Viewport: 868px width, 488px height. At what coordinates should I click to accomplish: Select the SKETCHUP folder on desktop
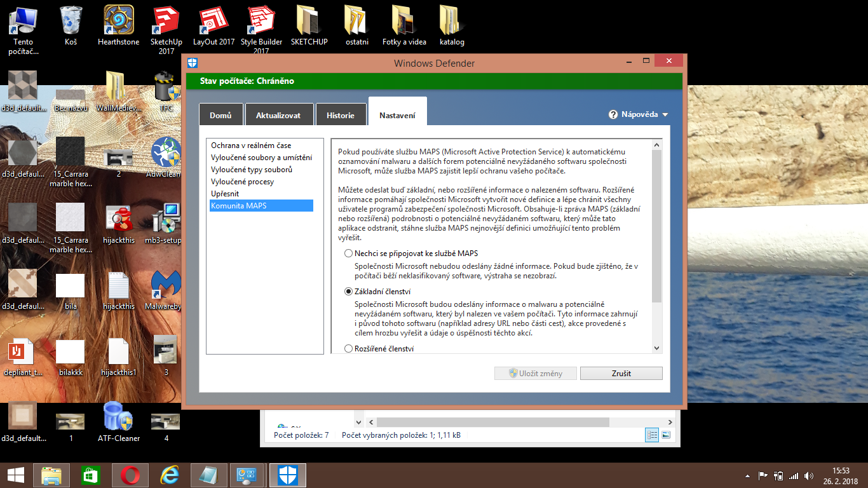point(309,25)
